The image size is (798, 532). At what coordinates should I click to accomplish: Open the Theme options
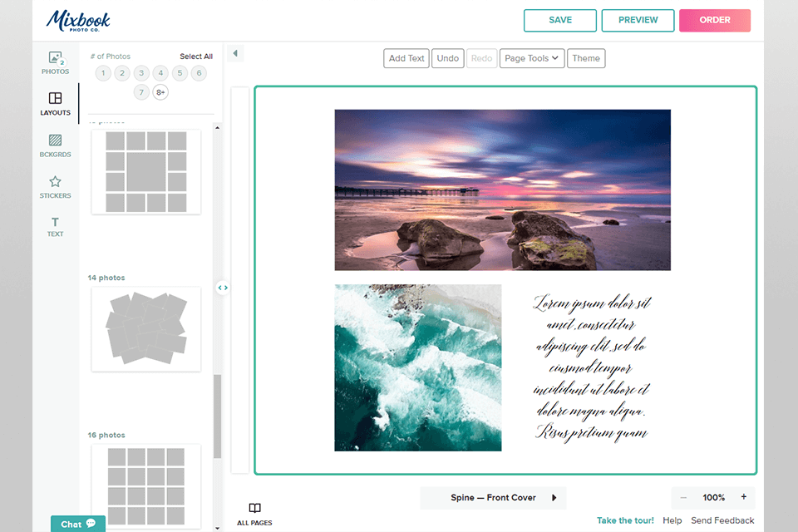pos(586,58)
